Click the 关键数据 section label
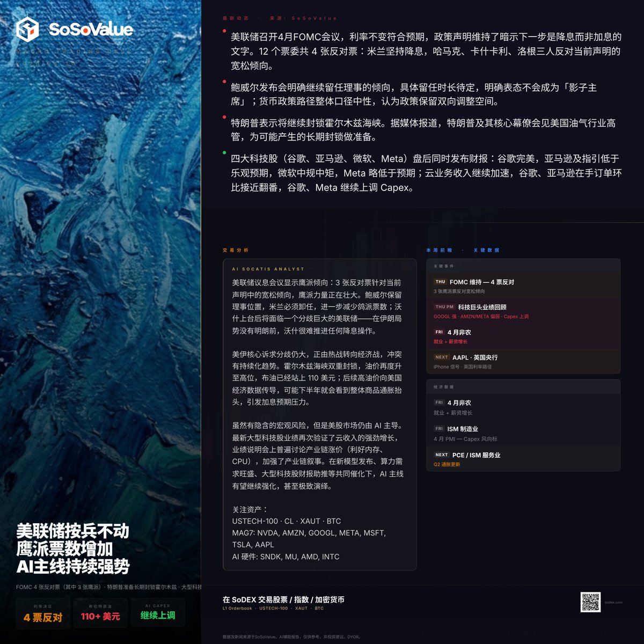 coord(486,250)
